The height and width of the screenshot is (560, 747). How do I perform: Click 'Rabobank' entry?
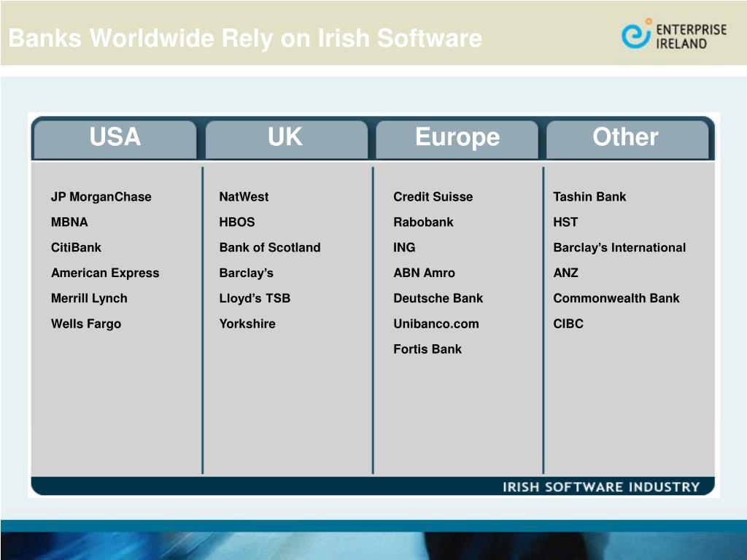tap(424, 222)
